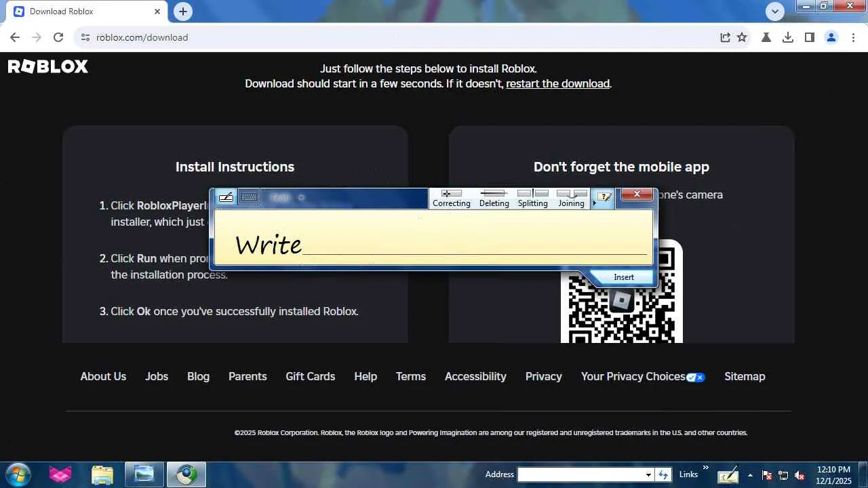Open the Input Panel help icon
The width and height of the screenshot is (868, 488).
point(604,198)
